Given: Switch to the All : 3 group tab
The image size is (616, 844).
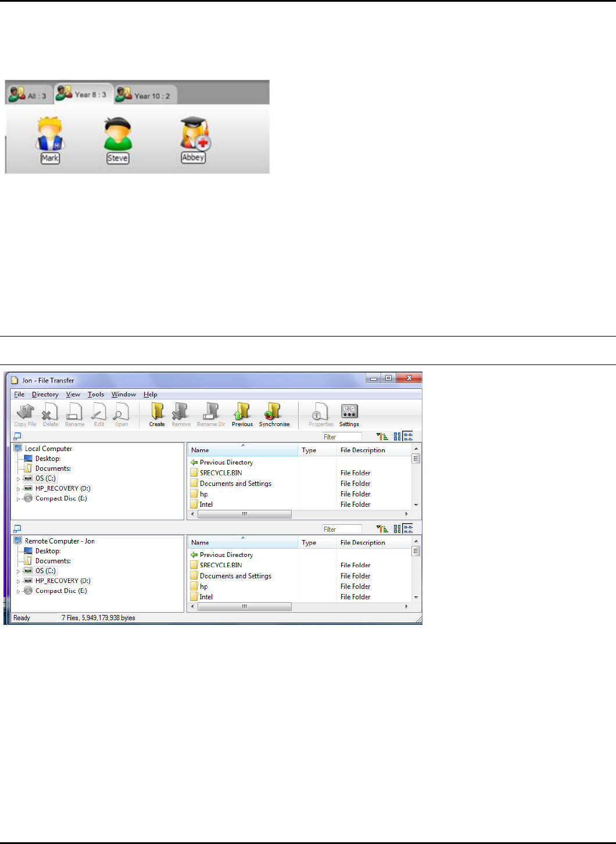Looking at the screenshot, I should click(x=29, y=94).
